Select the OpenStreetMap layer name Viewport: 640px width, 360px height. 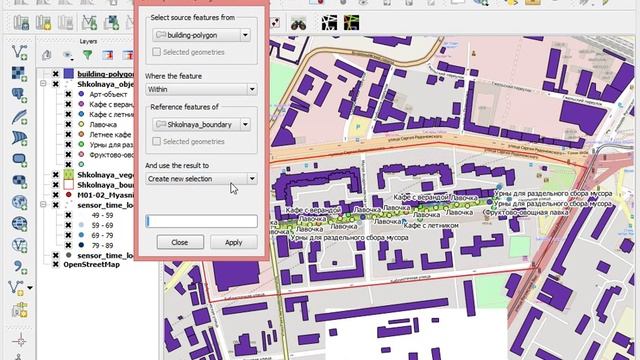(x=91, y=264)
